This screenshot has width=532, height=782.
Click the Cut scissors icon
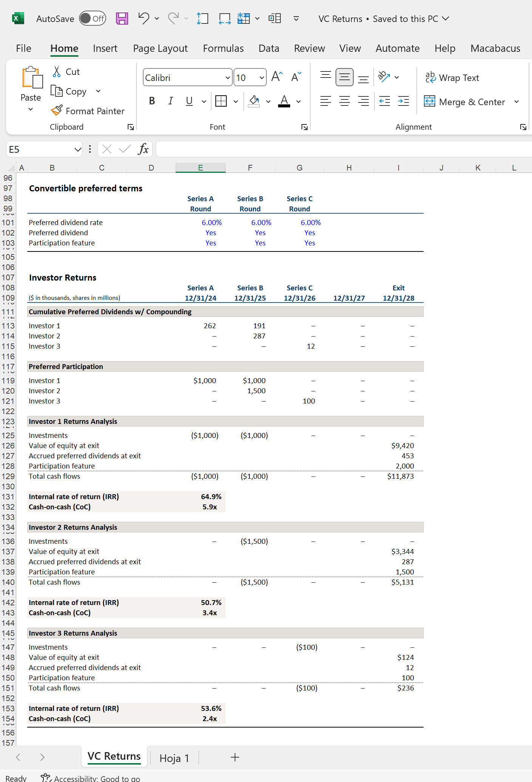57,71
